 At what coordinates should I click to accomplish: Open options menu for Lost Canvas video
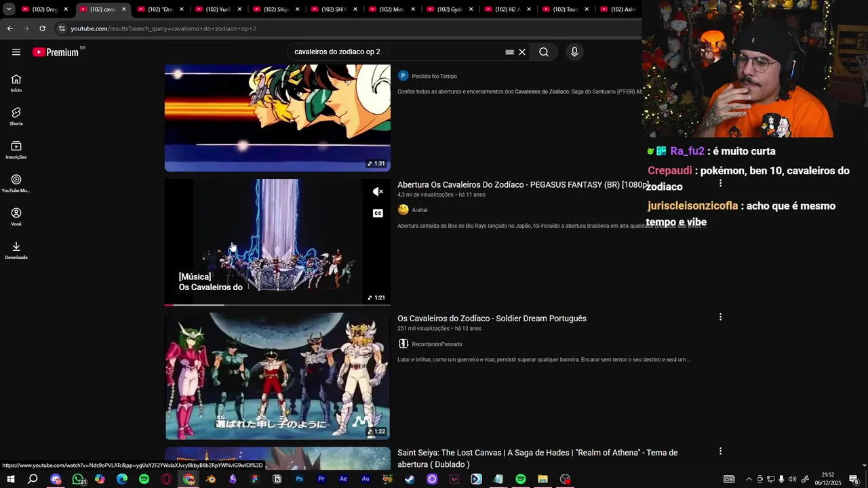click(720, 451)
